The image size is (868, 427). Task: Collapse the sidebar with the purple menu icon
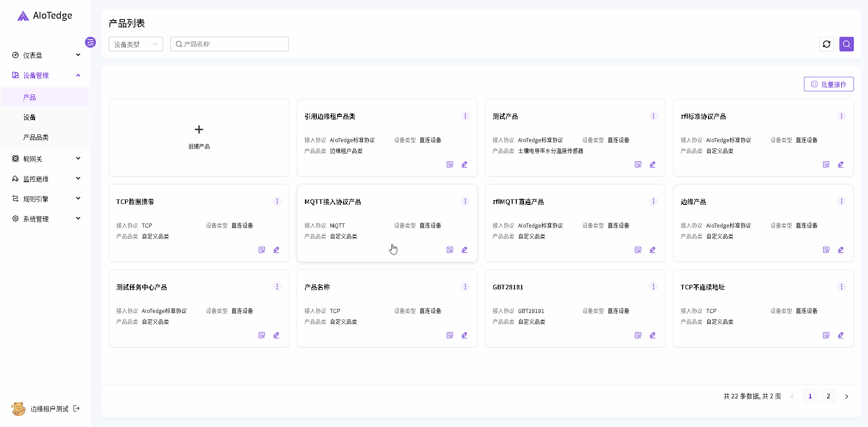click(90, 42)
